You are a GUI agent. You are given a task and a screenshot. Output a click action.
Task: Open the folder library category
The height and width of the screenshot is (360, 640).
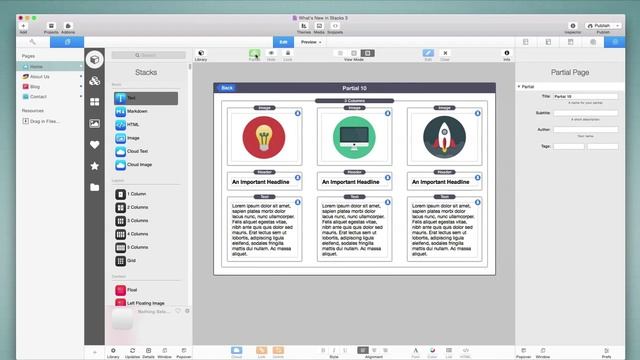(95, 187)
